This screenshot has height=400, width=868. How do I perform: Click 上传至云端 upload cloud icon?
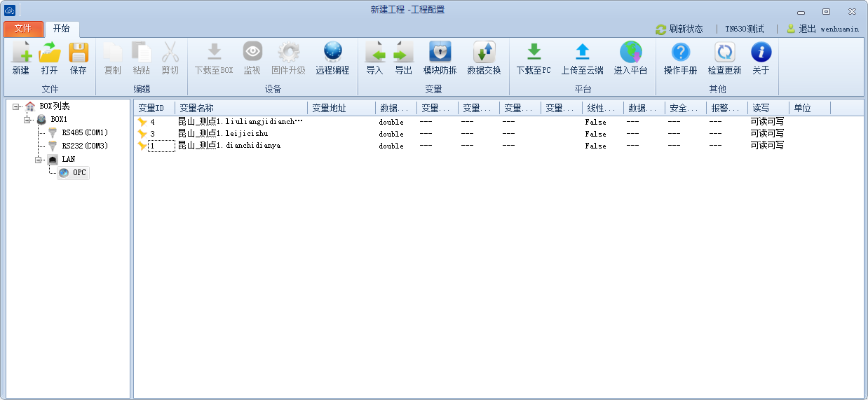point(582,52)
